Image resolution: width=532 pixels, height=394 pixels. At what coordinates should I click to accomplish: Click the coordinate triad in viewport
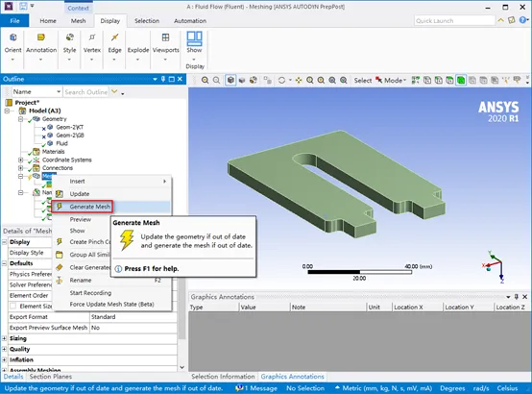[x=495, y=266]
